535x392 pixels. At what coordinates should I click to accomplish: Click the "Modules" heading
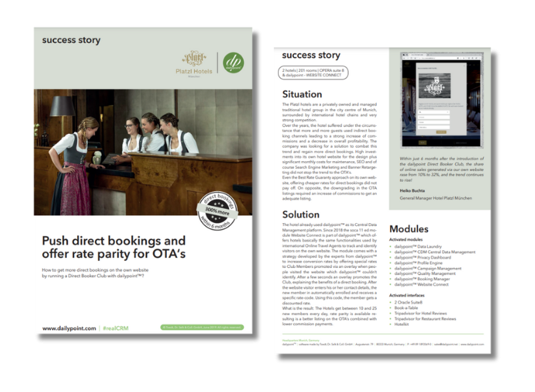pyautogui.click(x=409, y=229)
